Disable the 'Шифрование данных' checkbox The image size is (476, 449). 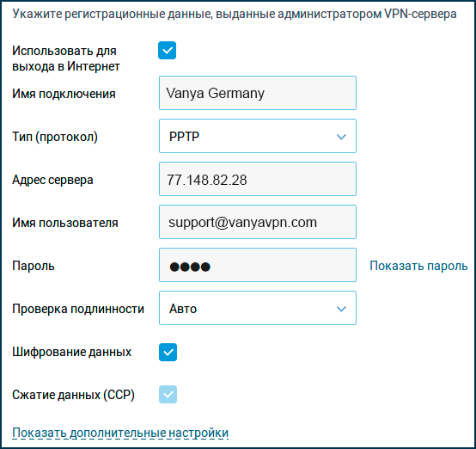tap(168, 353)
